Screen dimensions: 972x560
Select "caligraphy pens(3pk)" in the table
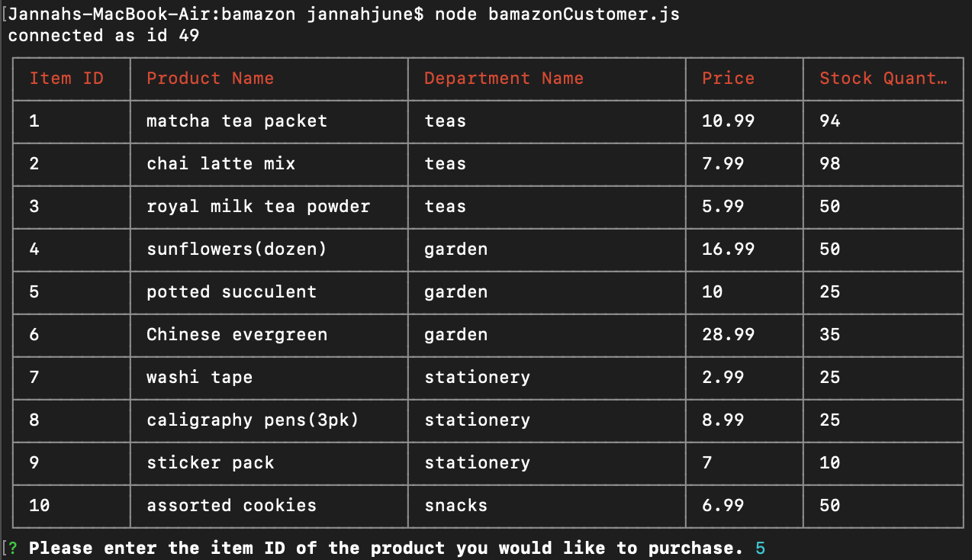(253, 420)
